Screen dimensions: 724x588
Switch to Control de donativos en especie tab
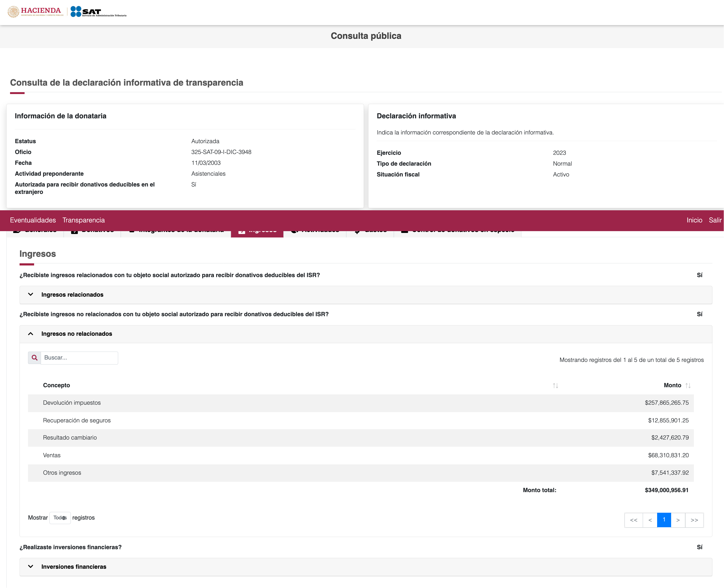click(458, 234)
